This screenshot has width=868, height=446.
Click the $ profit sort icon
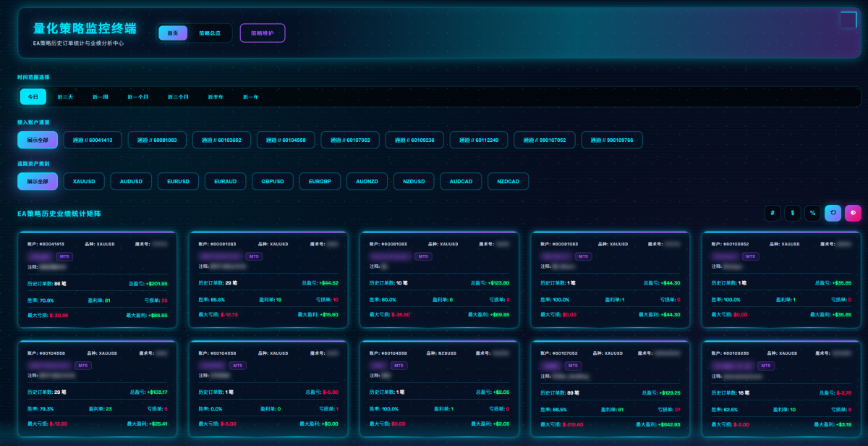click(793, 213)
